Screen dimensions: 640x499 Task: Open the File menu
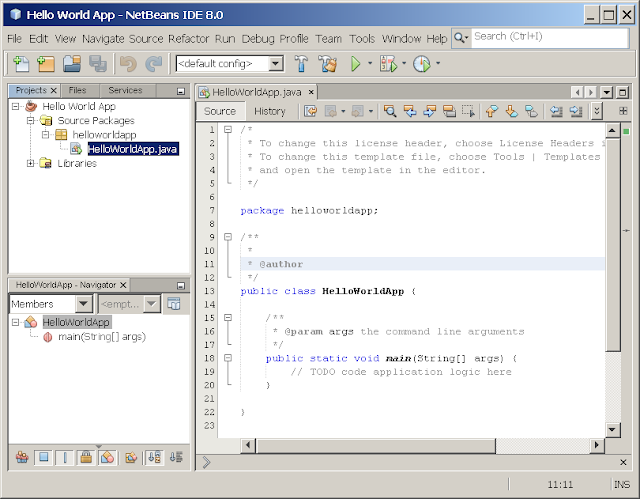14,39
